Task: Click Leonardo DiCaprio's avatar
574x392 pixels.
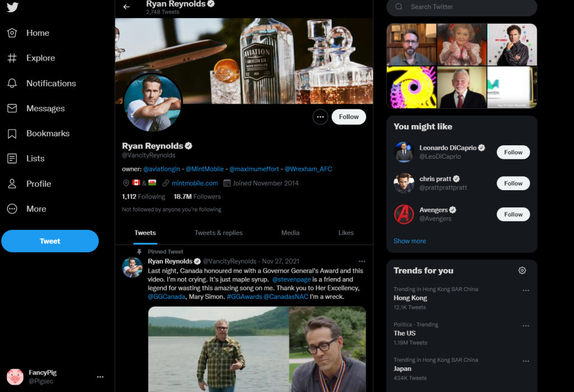Action: pos(404,152)
